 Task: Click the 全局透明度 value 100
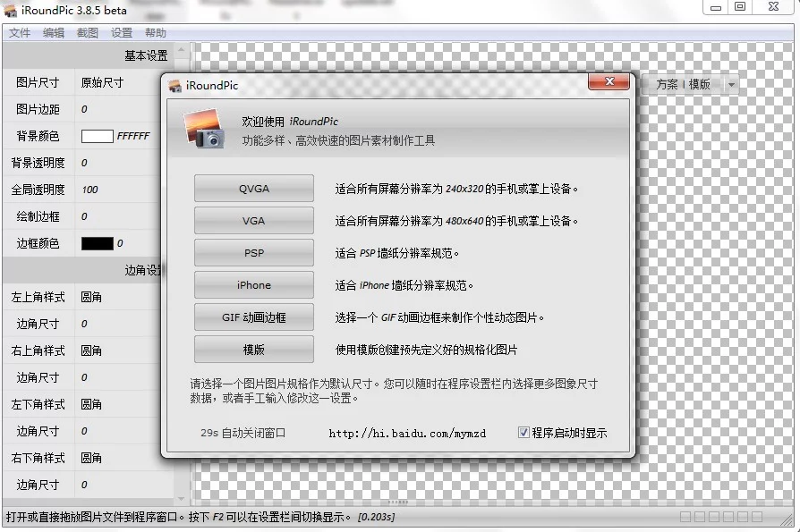[x=89, y=190]
